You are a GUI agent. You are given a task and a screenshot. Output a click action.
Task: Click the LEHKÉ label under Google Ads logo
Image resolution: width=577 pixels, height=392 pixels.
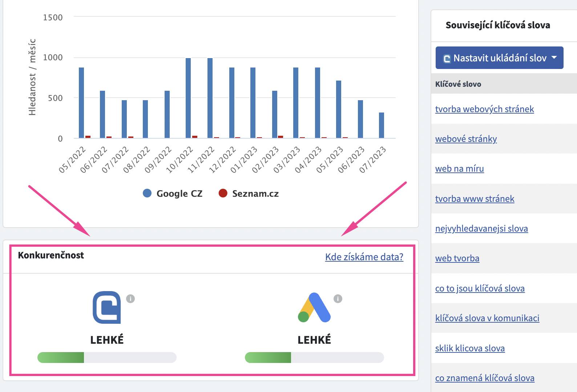click(x=314, y=340)
